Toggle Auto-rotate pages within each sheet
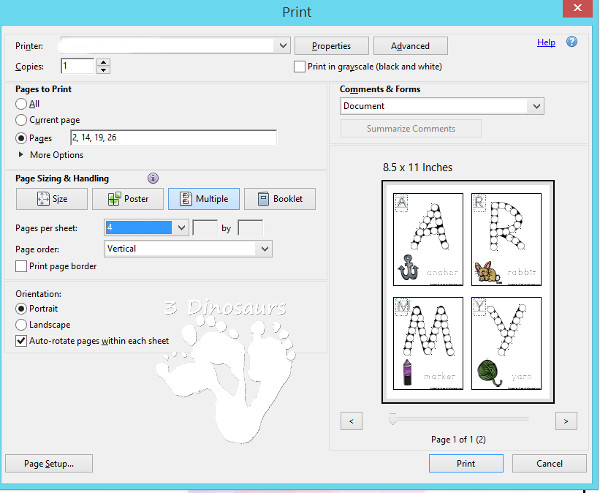The width and height of the screenshot is (600, 493). point(22,341)
